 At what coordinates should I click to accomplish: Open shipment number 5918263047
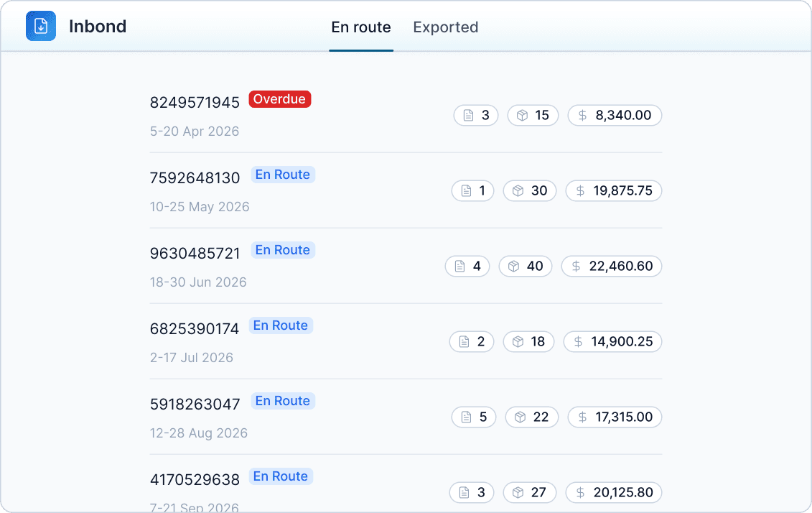click(195, 405)
